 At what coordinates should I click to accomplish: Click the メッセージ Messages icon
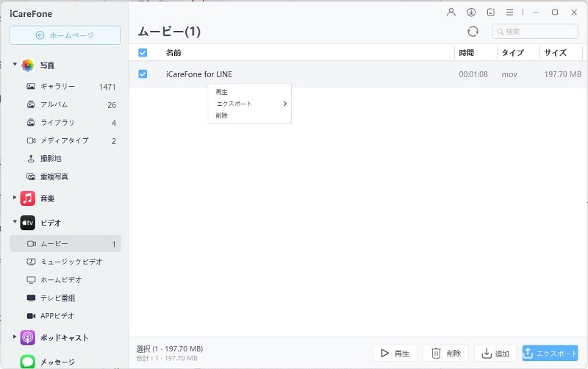pyautogui.click(x=28, y=362)
